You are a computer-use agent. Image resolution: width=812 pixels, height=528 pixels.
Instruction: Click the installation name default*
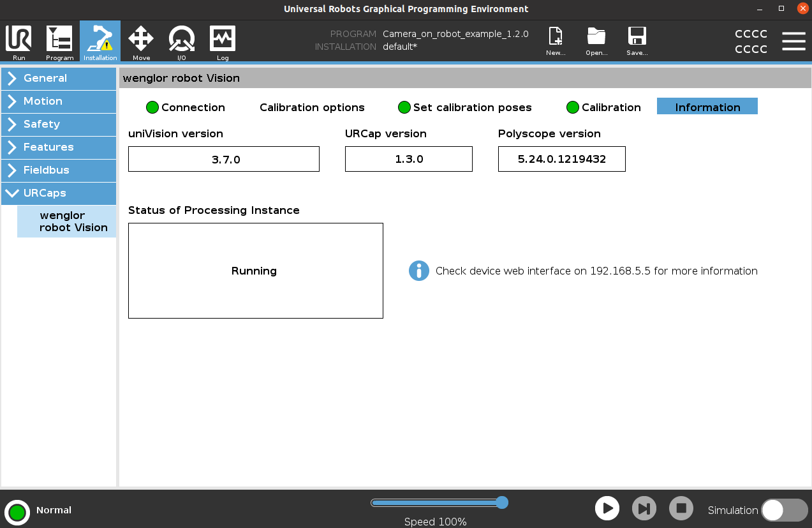400,47
